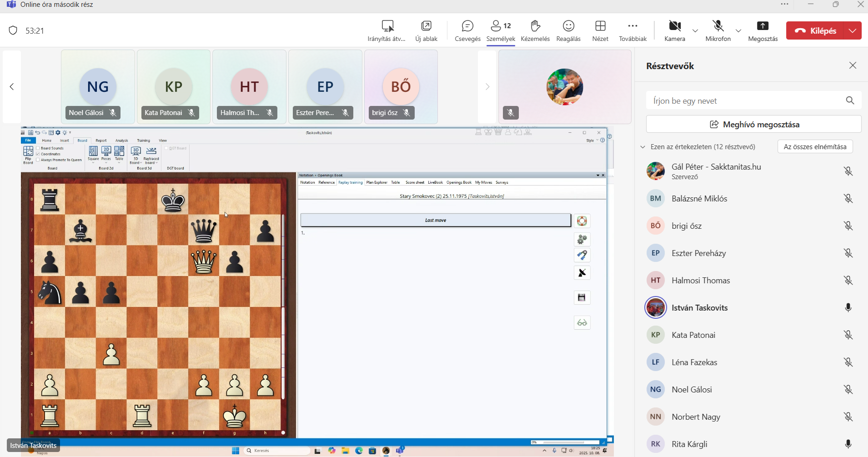The image size is (868, 457).
Task: Click the Irányítás átvétele icon
Action: [x=387, y=26]
